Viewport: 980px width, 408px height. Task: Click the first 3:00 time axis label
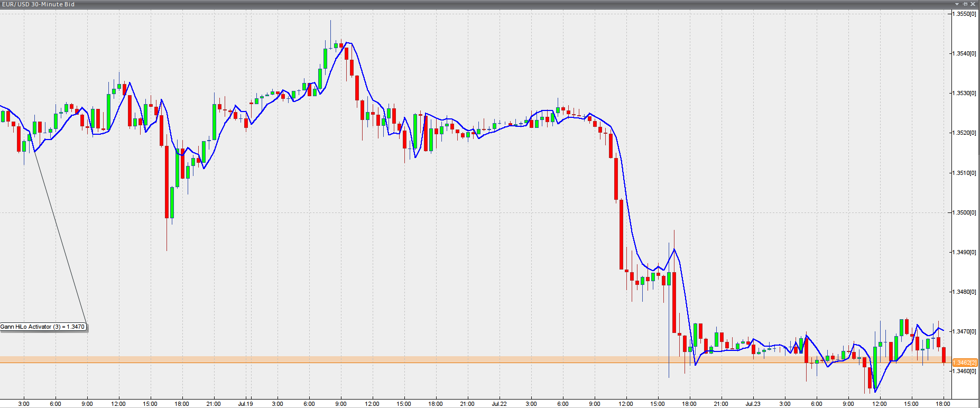click(24, 404)
